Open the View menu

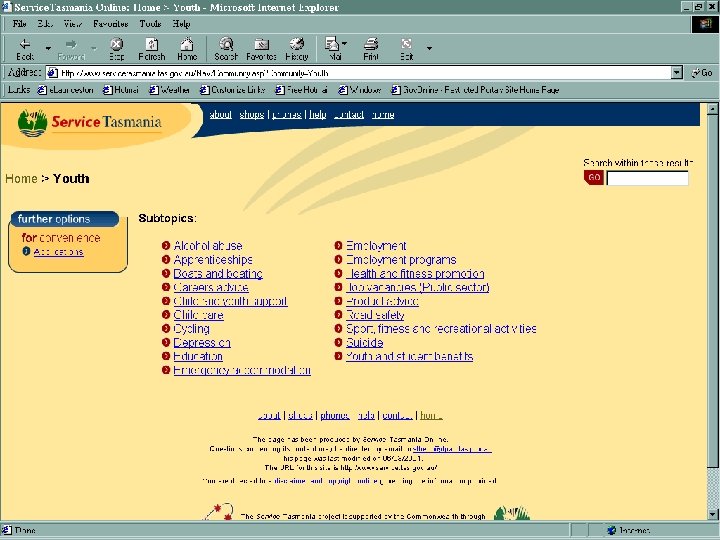point(73,24)
